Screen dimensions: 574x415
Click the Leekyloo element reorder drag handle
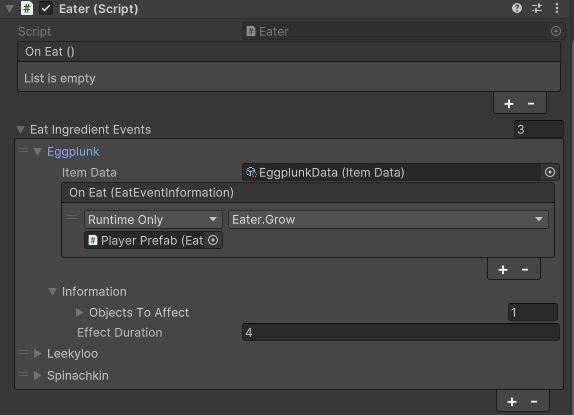(23, 353)
